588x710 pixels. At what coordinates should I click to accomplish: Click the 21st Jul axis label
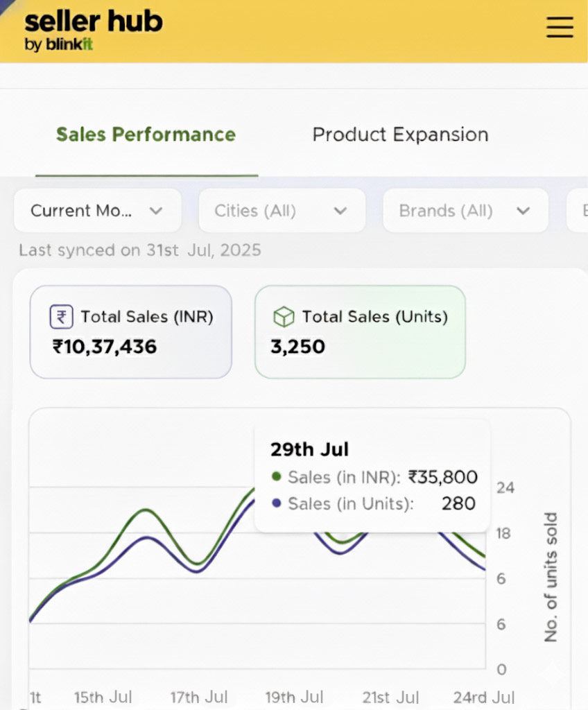390,697
